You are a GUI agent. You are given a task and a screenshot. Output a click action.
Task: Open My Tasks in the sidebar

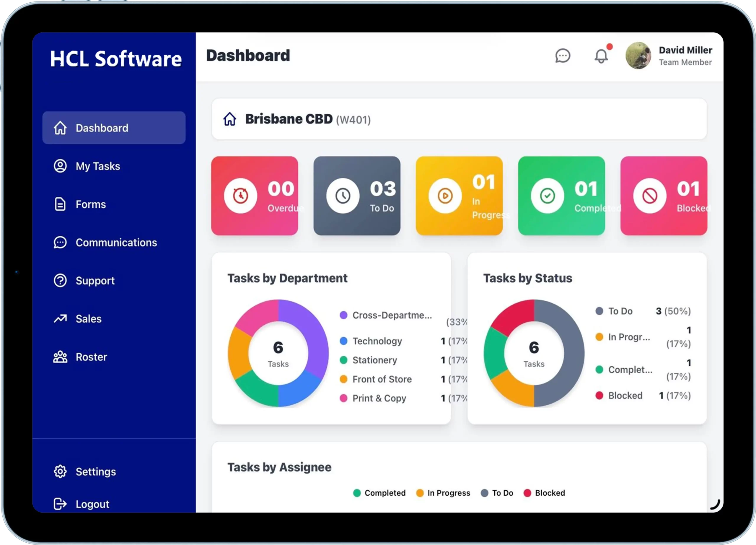[x=98, y=166]
